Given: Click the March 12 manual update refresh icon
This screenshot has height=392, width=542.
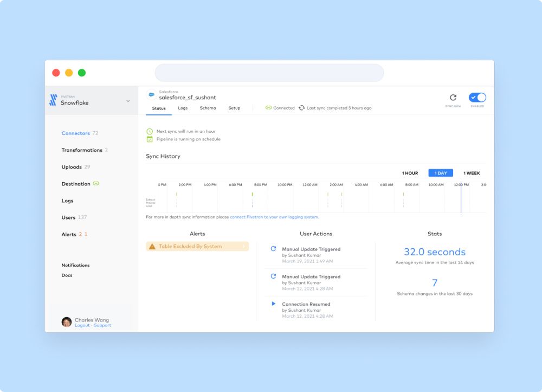Looking at the screenshot, I should [x=273, y=277].
